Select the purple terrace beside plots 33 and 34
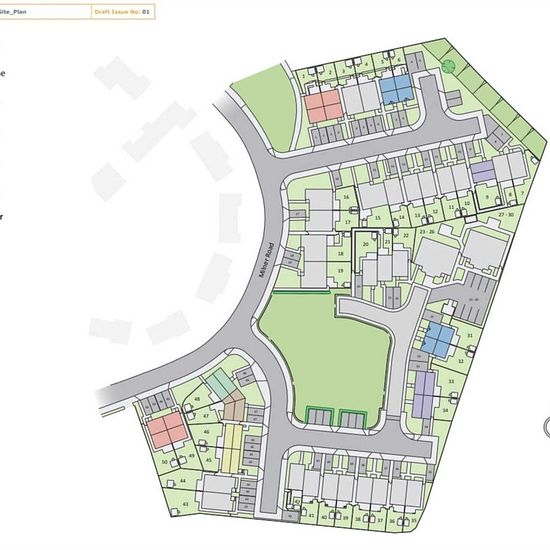This screenshot has width=550, height=550. click(424, 395)
